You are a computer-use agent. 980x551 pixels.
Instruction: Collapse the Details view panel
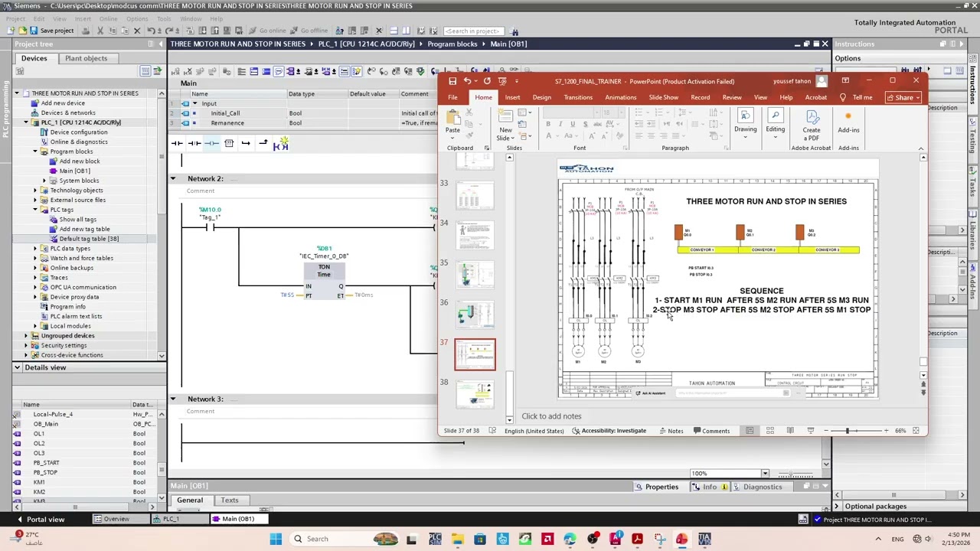(17, 367)
